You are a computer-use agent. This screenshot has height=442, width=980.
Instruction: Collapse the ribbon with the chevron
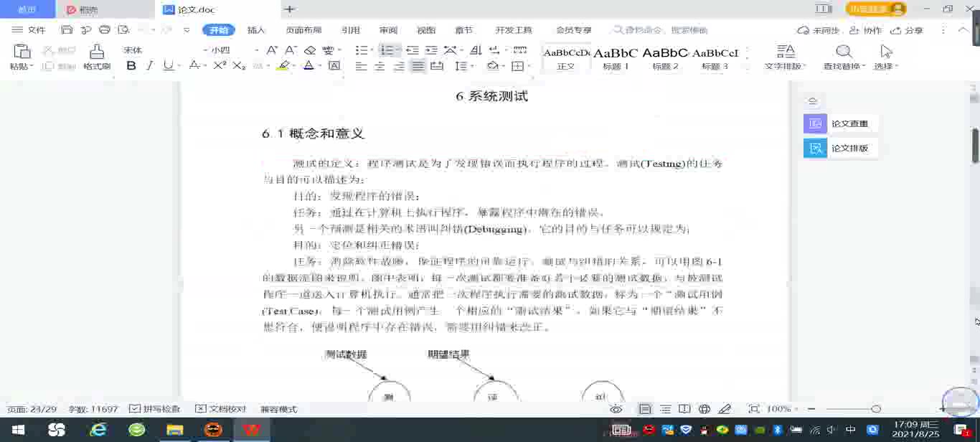pyautogui.click(x=963, y=30)
